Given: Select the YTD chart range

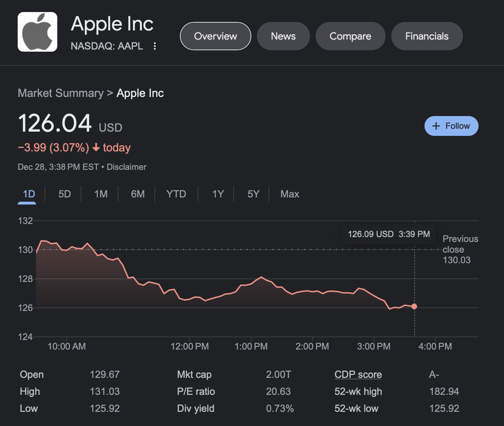Looking at the screenshot, I should 176,194.
